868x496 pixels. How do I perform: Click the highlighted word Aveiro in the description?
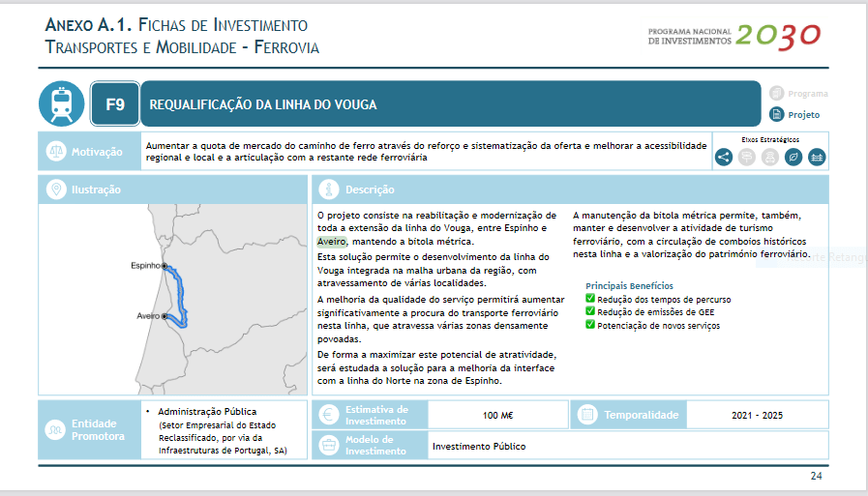(x=332, y=242)
